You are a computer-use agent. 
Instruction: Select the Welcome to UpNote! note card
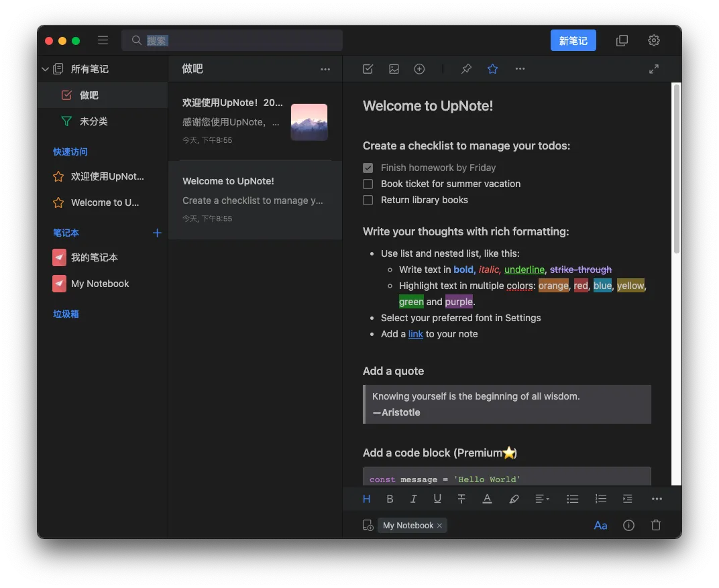point(255,200)
